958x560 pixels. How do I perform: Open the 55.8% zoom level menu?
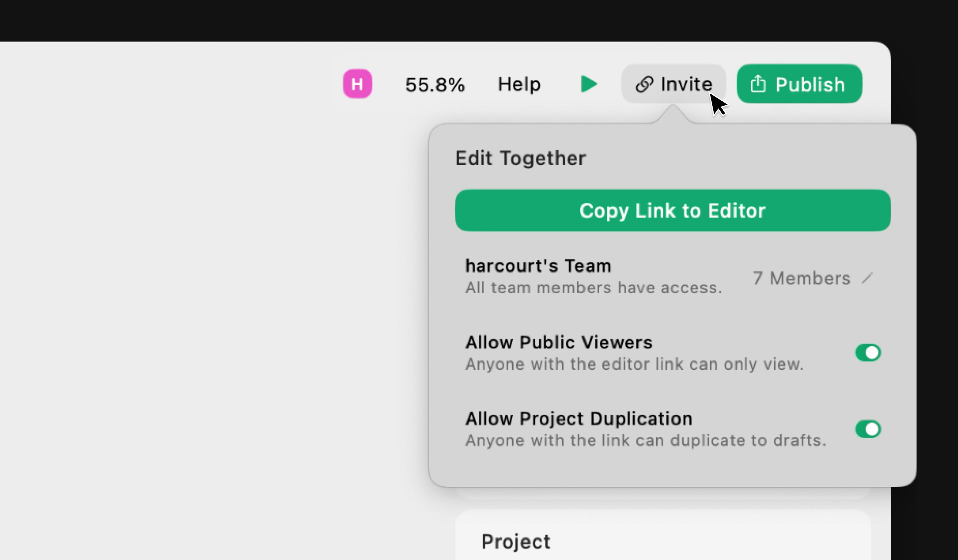[x=435, y=85]
